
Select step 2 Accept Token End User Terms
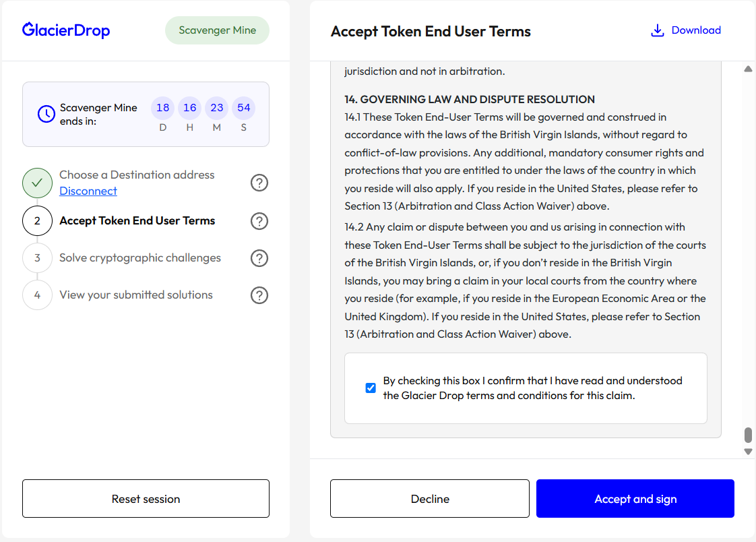[x=137, y=221]
